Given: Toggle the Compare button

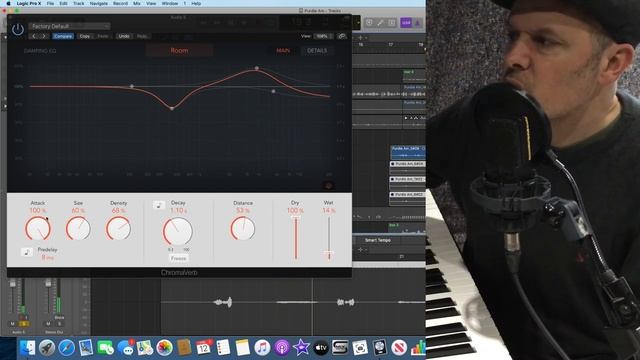Looking at the screenshot, I should [63, 36].
